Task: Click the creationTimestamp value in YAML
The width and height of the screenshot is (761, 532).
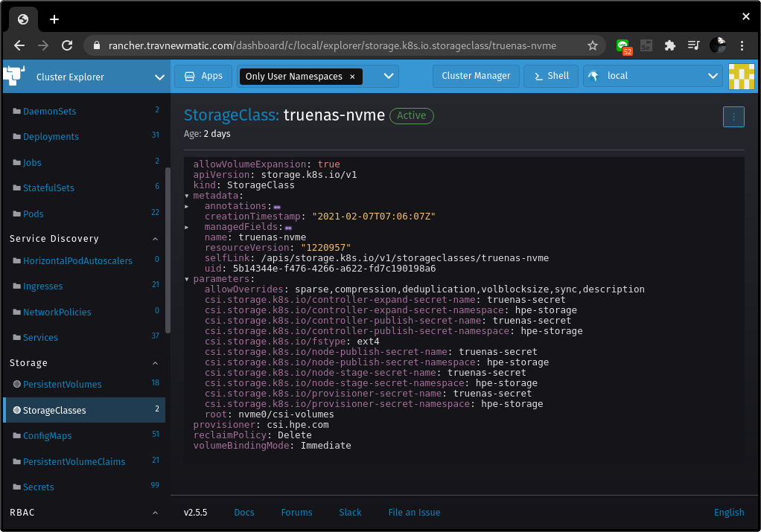Action: point(374,217)
